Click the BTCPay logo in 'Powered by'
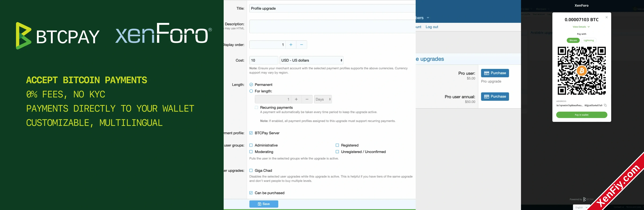 tap(589, 199)
